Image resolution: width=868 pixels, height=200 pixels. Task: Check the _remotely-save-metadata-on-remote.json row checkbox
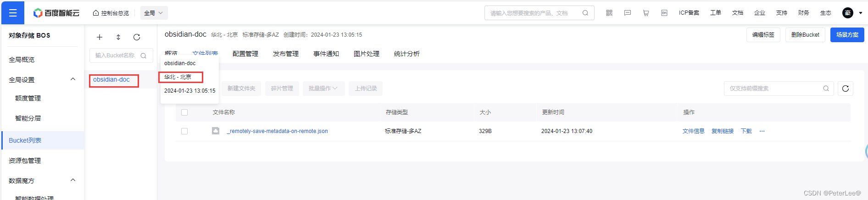pyautogui.click(x=184, y=131)
